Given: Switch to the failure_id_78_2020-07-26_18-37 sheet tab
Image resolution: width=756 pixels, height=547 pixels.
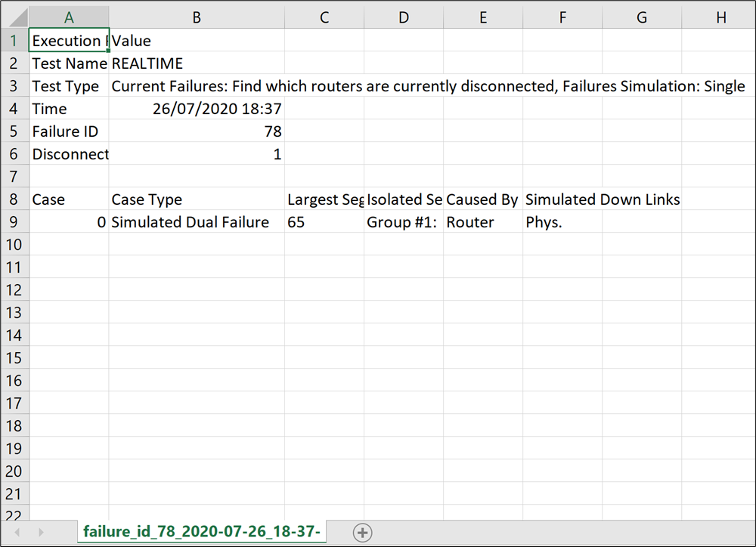Looking at the screenshot, I should tap(200, 532).
